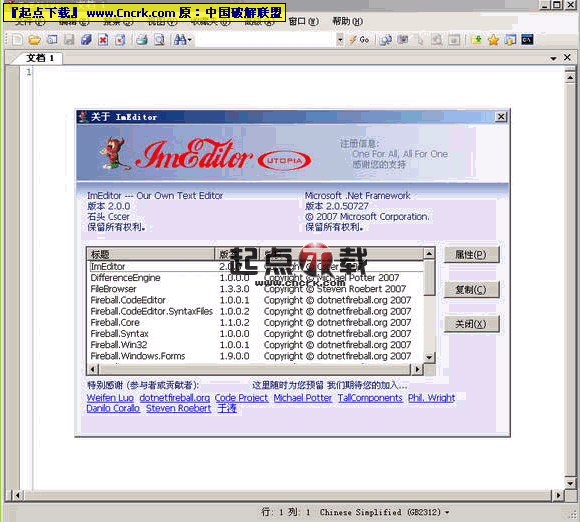The image size is (580, 522).
Task: Open Find with the binoculars icon
Action: (x=180, y=40)
